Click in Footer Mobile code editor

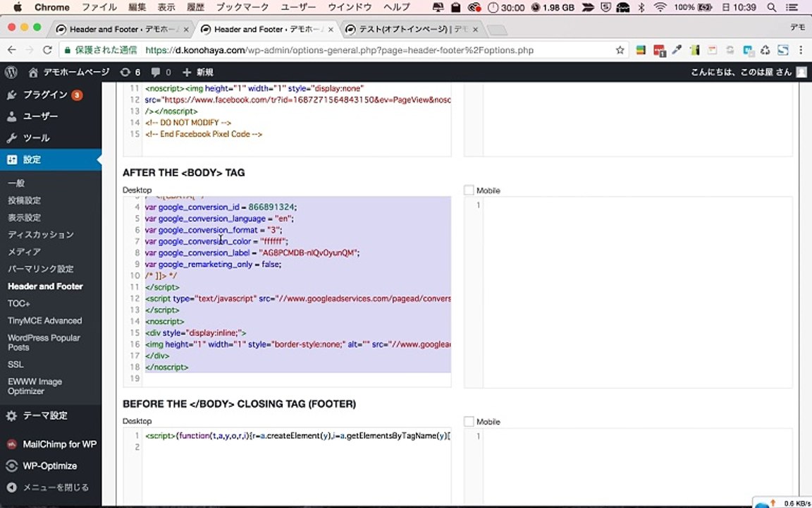coord(628,466)
